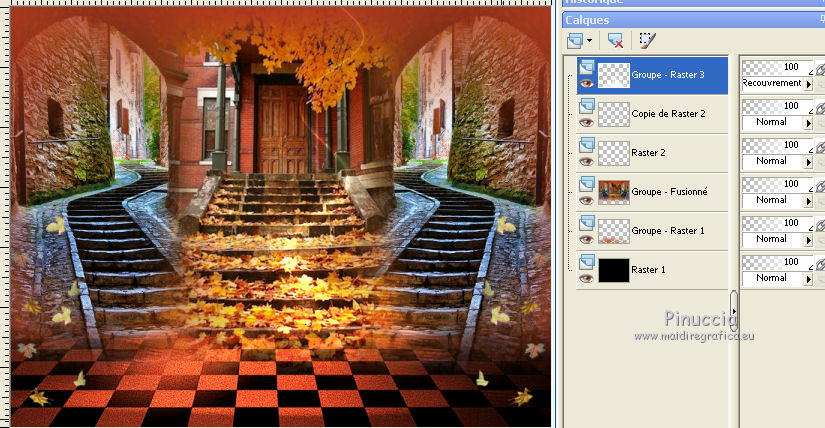Screen dimensions: 825x428
Task: Click the black Raster 1 thumbnail
Action: [x=613, y=270]
